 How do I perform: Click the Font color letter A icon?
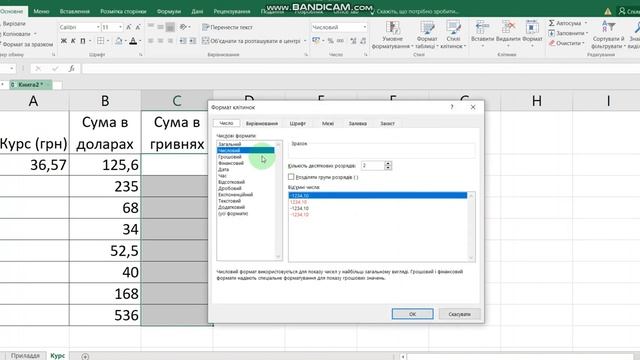point(133,41)
